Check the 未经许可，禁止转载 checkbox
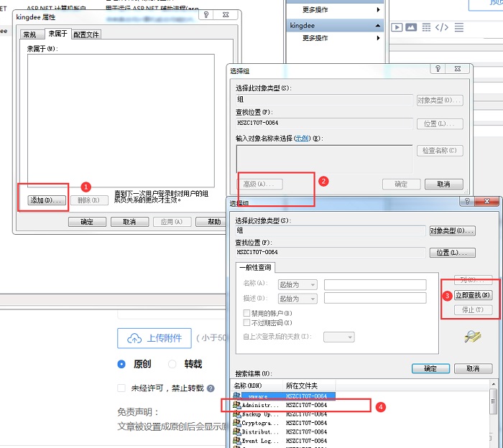This screenshot has width=503, height=448. tap(121, 388)
